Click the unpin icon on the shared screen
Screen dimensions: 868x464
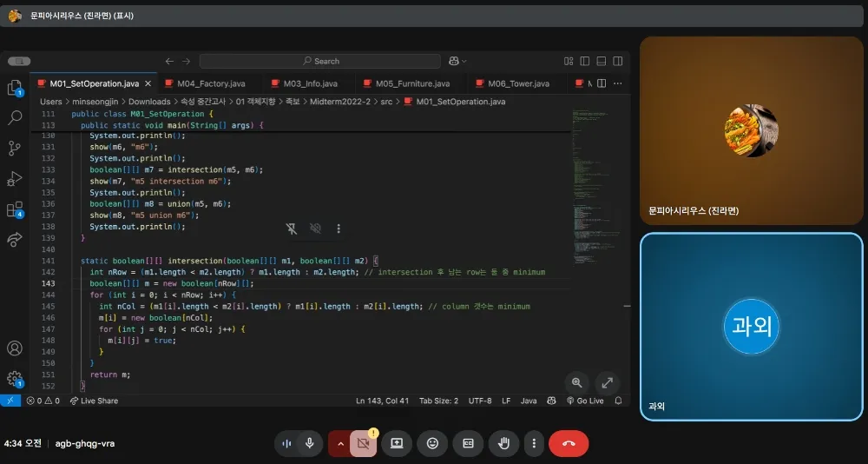click(292, 229)
